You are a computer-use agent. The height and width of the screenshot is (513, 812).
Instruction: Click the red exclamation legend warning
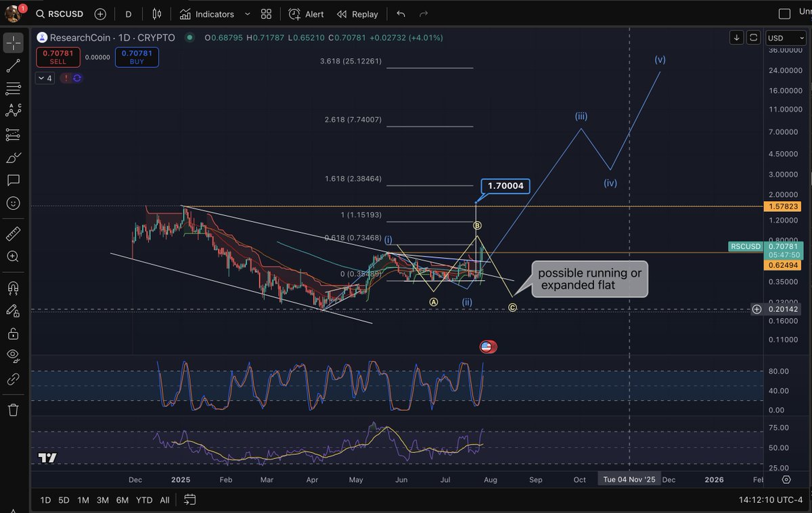point(66,78)
